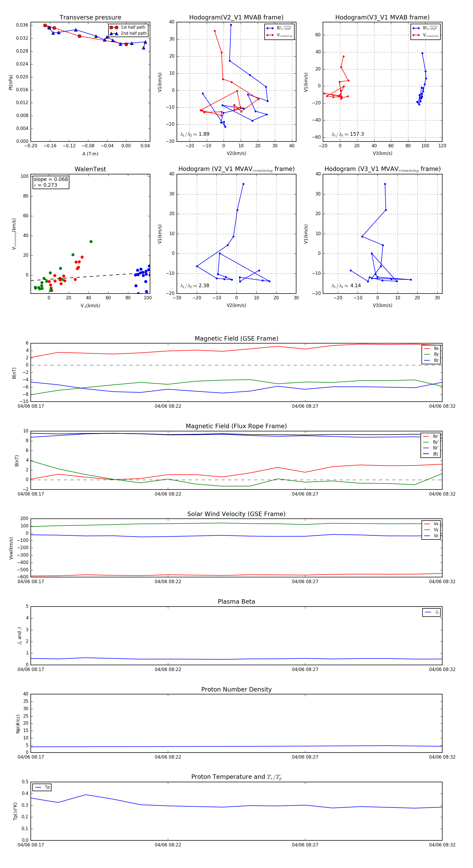
Task: Click the 'Pt(nPa)' y-axis label
Action: pyautogui.click(x=11, y=82)
